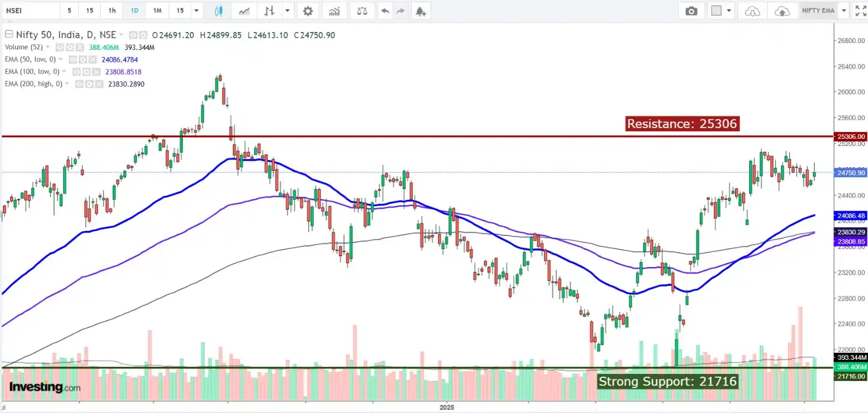Click the 24086.48 EMA price tag
Image resolution: width=868 pixels, height=413 pixels.
[851, 216]
